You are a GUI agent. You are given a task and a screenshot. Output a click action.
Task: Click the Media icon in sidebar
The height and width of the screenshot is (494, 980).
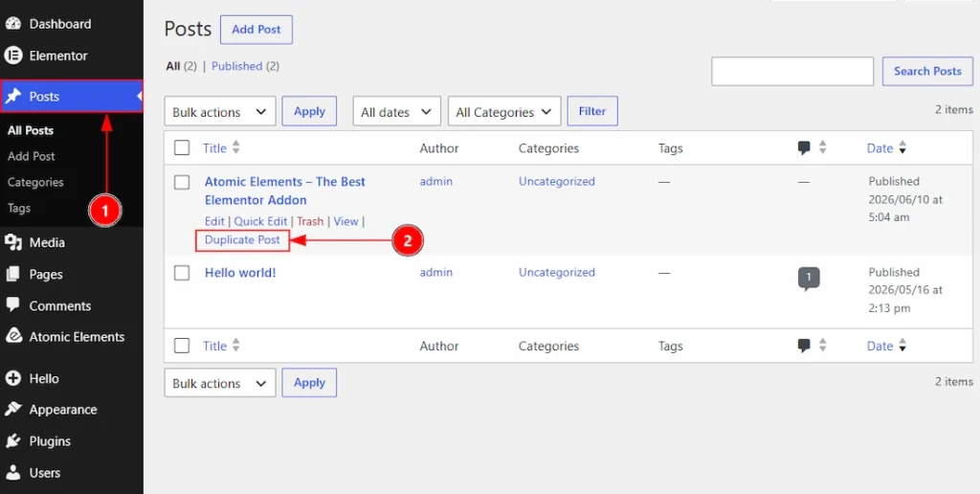[x=13, y=242]
